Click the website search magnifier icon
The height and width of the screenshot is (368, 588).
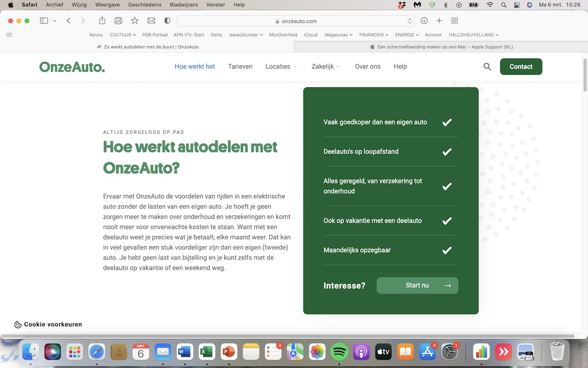click(x=487, y=67)
